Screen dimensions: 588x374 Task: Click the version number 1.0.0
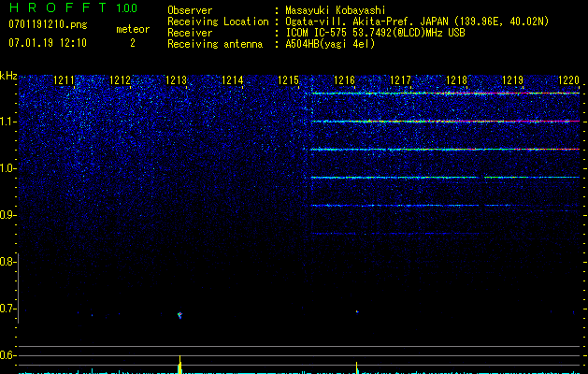(127, 8)
